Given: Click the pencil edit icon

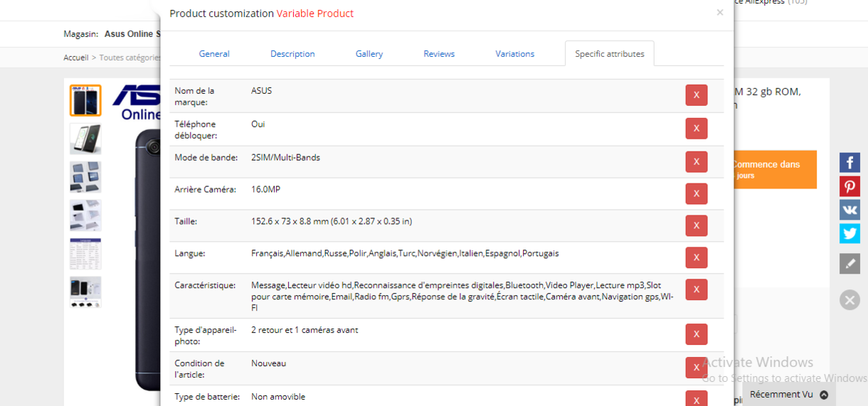Looking at the screenshot, I should pyautogui.click(x=850, y=264).
